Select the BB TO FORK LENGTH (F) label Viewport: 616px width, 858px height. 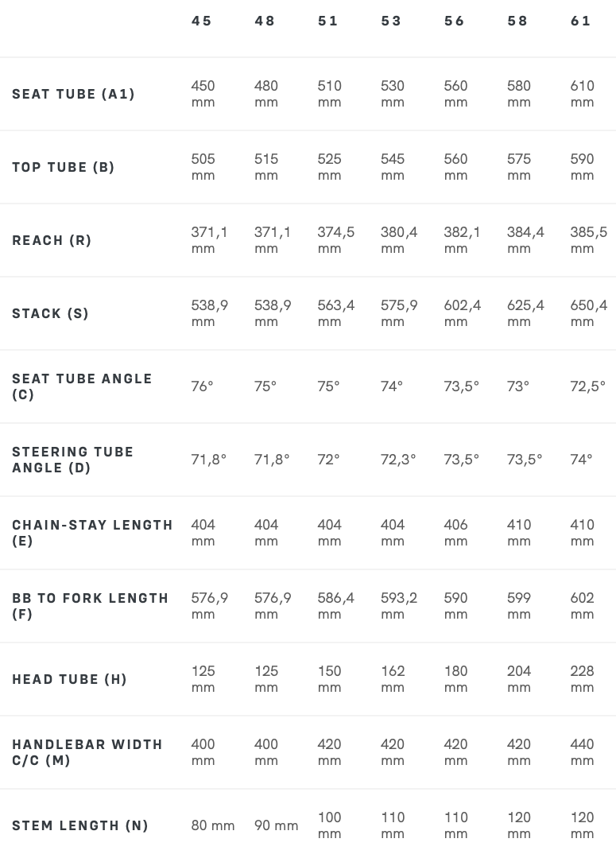pyautogui.click(x=90, y=606)
